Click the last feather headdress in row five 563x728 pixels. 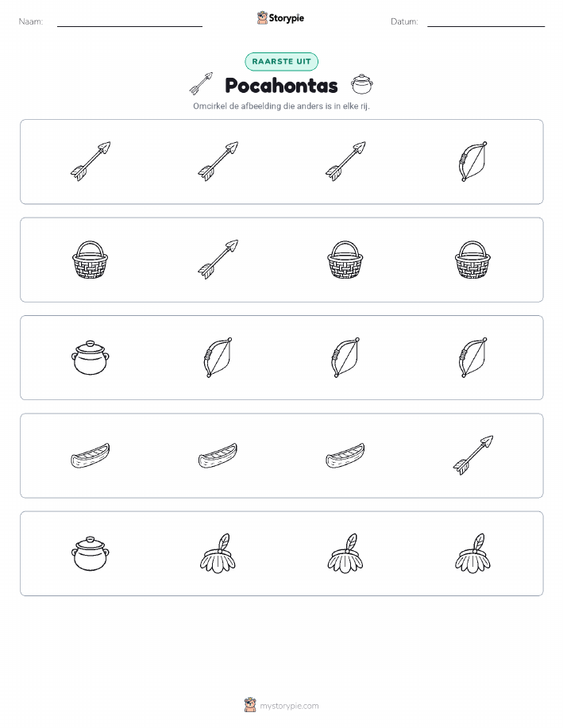pos(472,553)
